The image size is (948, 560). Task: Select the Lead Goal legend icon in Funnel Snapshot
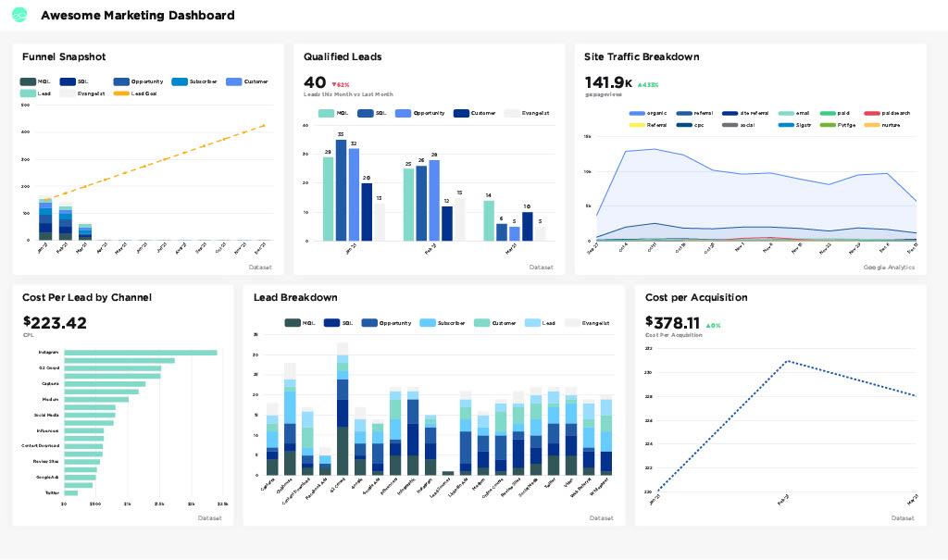click(120, 93)
